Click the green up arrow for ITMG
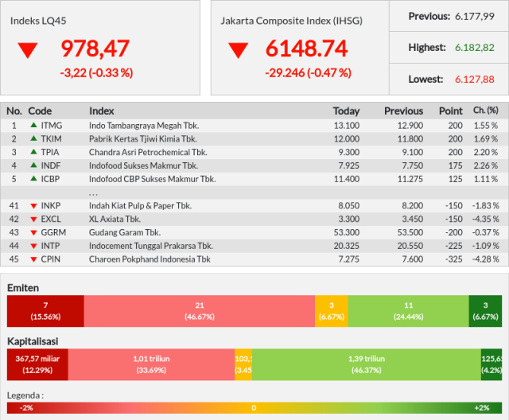The image size is (509, 420). (33, 125)
